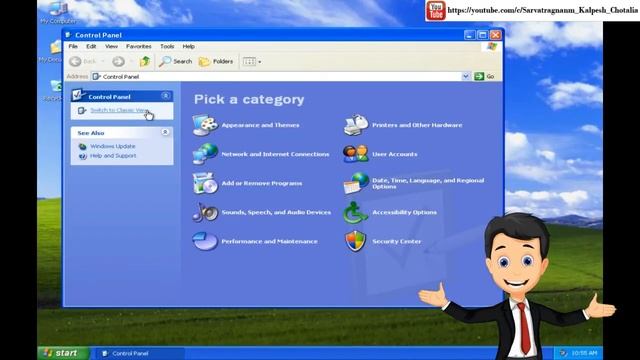Viewport: 640px width, 360px height.
Task: Open the Help and Support link
Action: click(113, 156)
